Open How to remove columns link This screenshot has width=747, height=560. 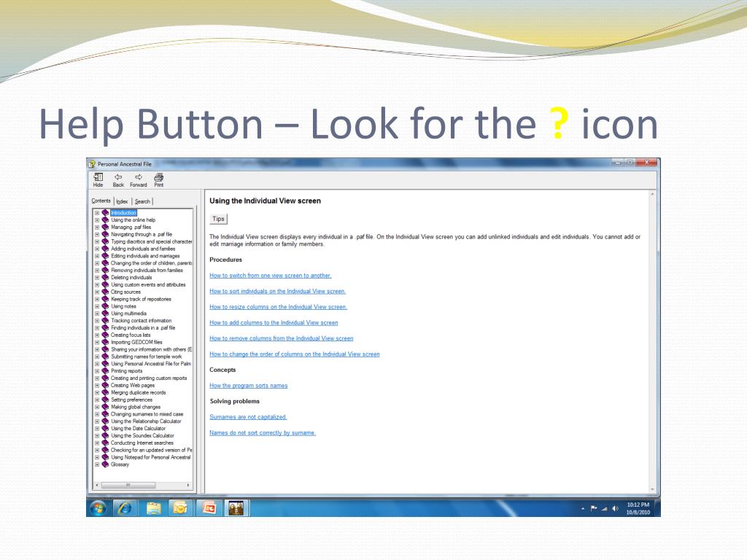(282, 338)
